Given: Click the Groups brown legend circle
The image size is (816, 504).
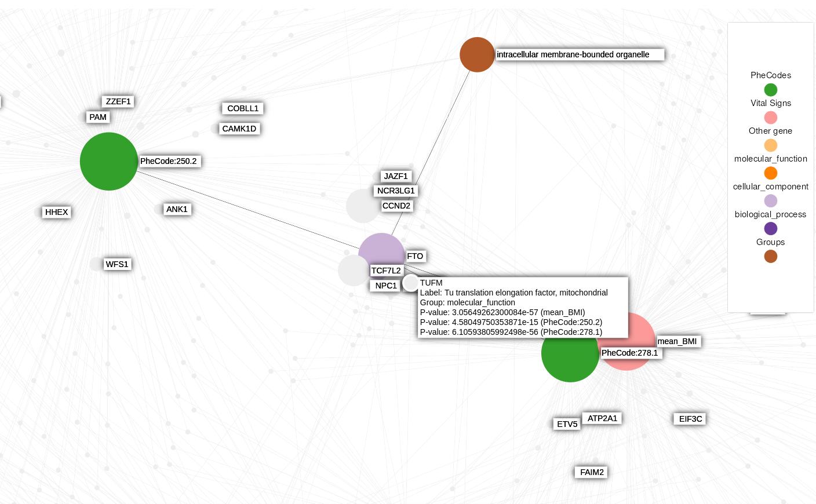Looking at the screenshot, I should pyautogui.click(x=770, y=257).
